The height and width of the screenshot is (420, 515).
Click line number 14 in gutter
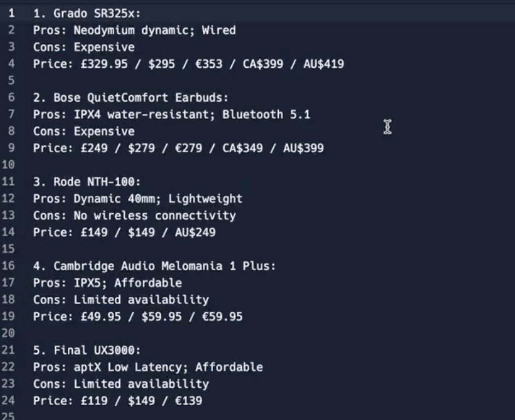[x=8, y=232]
